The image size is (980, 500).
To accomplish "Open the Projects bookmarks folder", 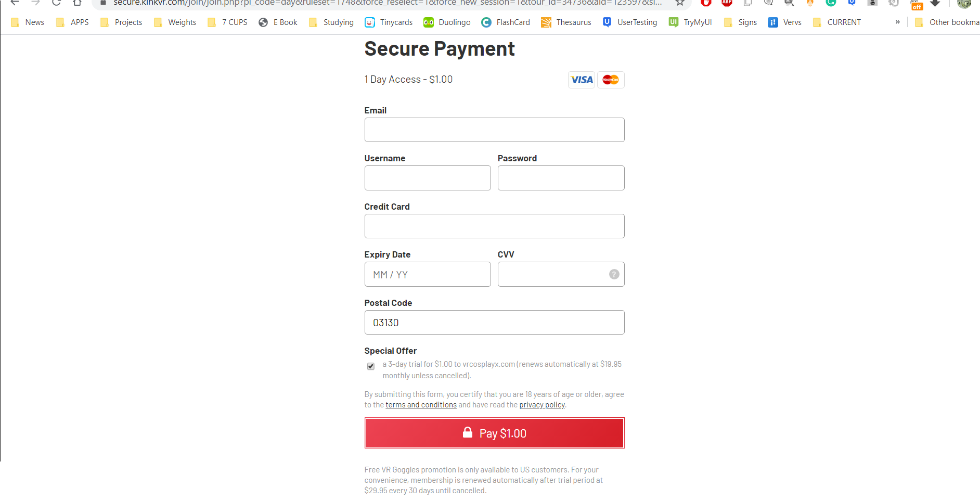I will (x=121, y=22).
